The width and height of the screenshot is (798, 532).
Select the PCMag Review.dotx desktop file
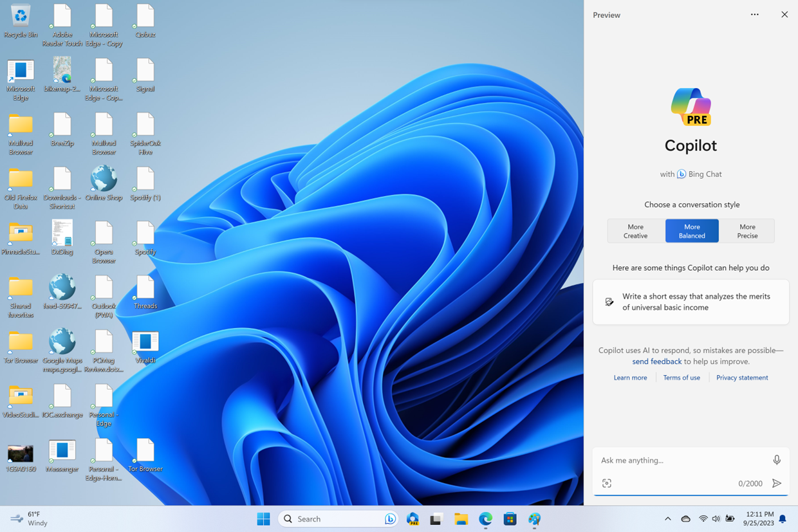pyautogui.click(x=104, y=351)
